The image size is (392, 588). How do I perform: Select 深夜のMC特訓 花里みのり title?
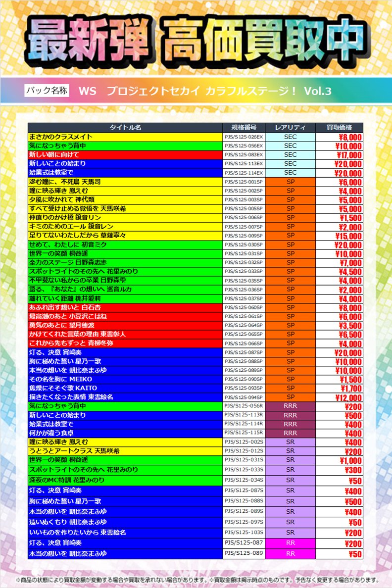click(x=67, y=480)
